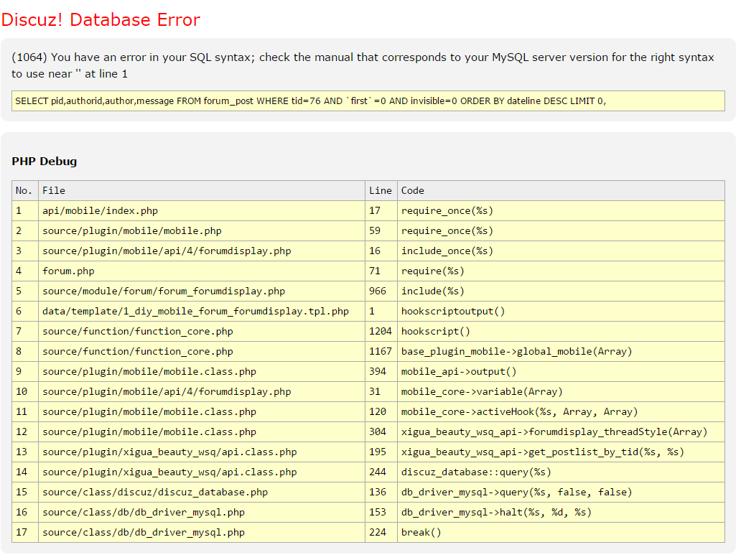The width and height of the screenshot is (746, 560).
Task: Click the line number '195' cell
Action: [x=381, y=452]
